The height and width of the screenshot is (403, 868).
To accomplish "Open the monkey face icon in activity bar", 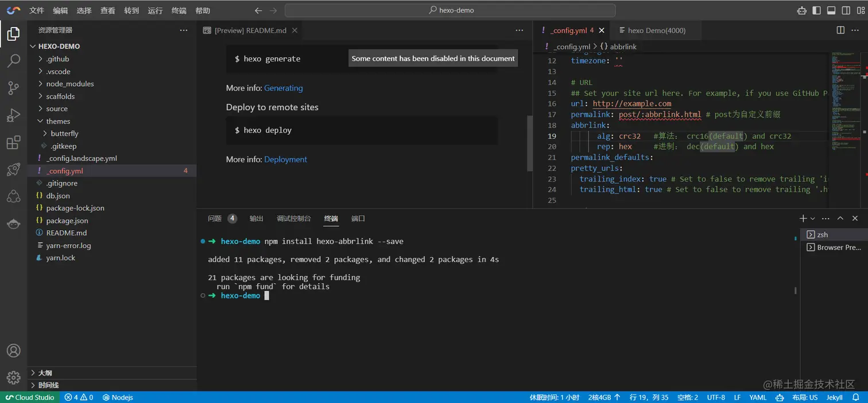I will pyautogui.click(x=13, y=224).
